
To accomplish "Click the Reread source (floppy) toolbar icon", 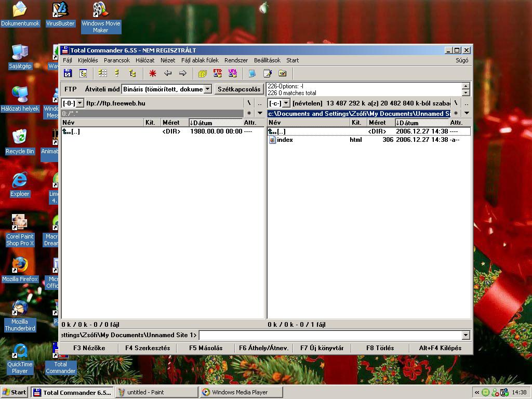I will pyautogui.click(x=68, y=73).
